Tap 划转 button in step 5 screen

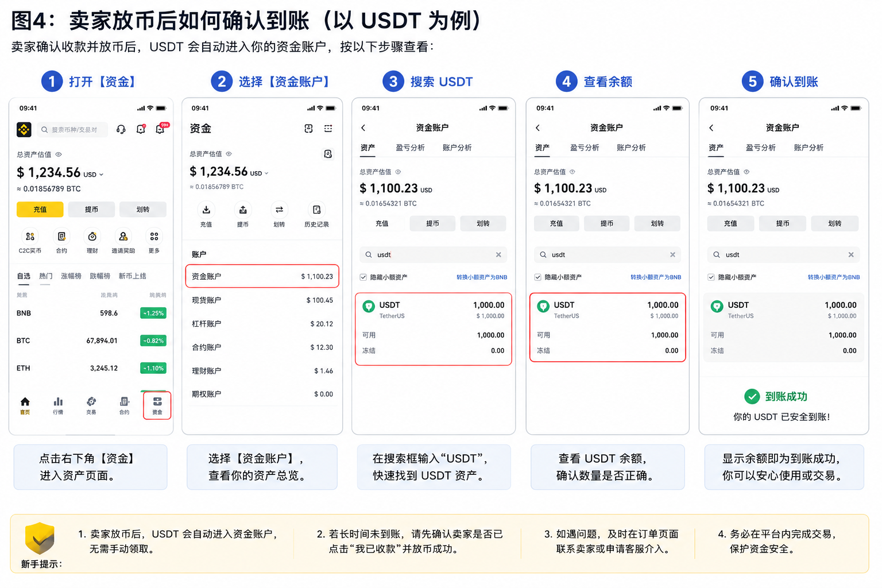click(x=835, y=223)
